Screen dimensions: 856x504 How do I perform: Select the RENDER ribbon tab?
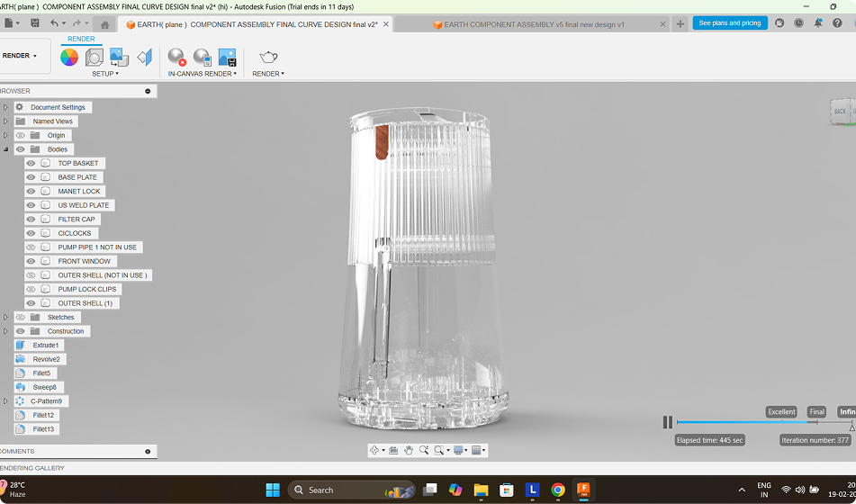81,39
